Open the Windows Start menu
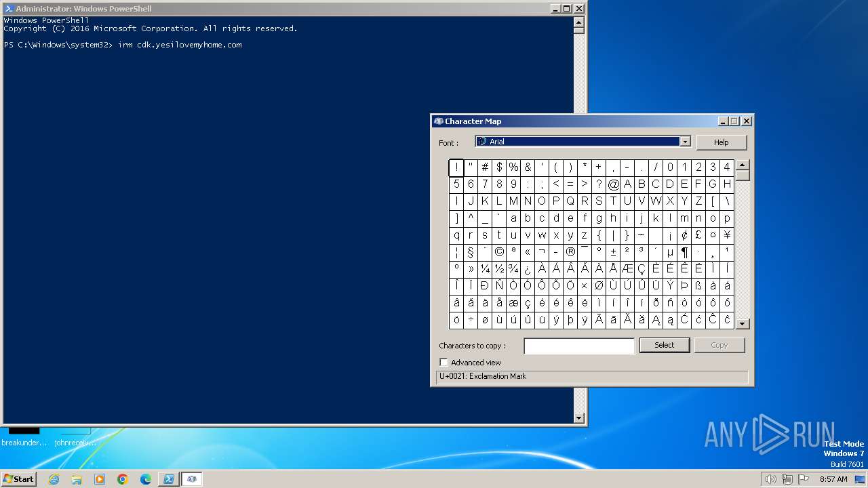The width and height of the screenshot is (868, 488). coord(18,479)
